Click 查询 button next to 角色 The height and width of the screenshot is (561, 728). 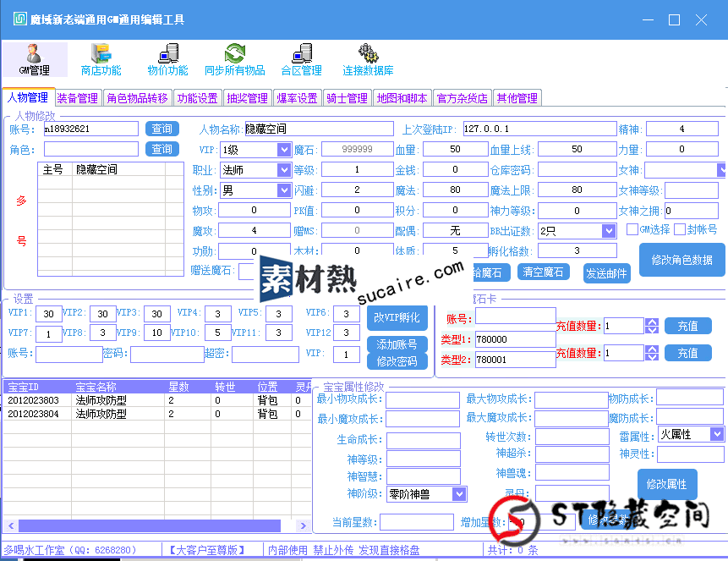pos(162,149)
